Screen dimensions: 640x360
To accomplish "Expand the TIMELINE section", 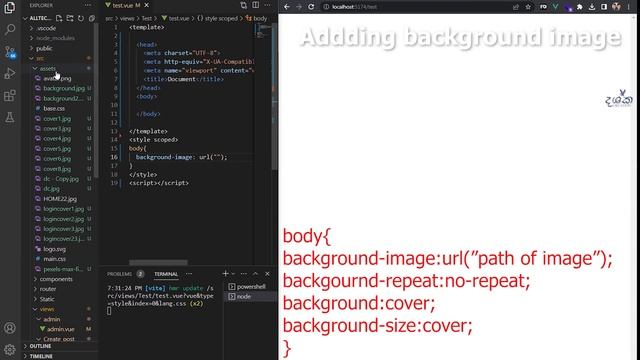I will (41, 356).
